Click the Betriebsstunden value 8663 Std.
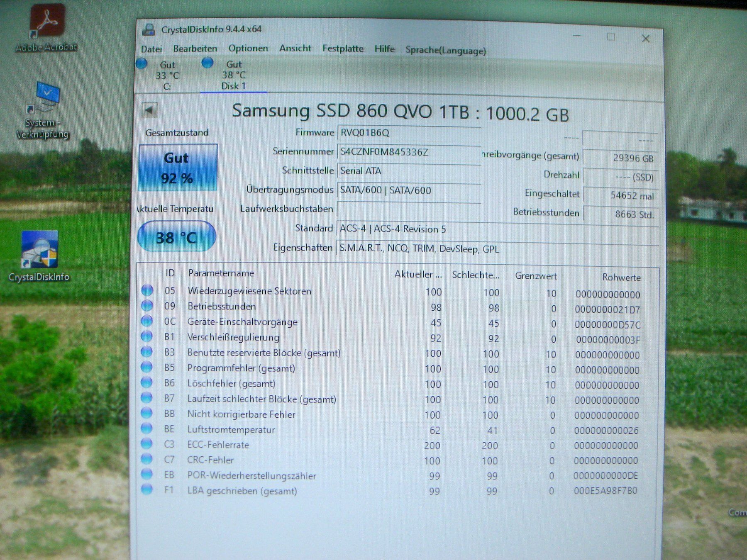The image size is (747, 560). (620, 214)
